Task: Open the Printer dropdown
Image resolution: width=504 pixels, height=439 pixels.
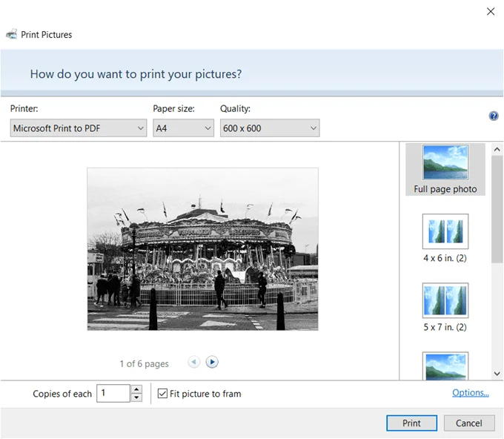Action: [79, 128]
